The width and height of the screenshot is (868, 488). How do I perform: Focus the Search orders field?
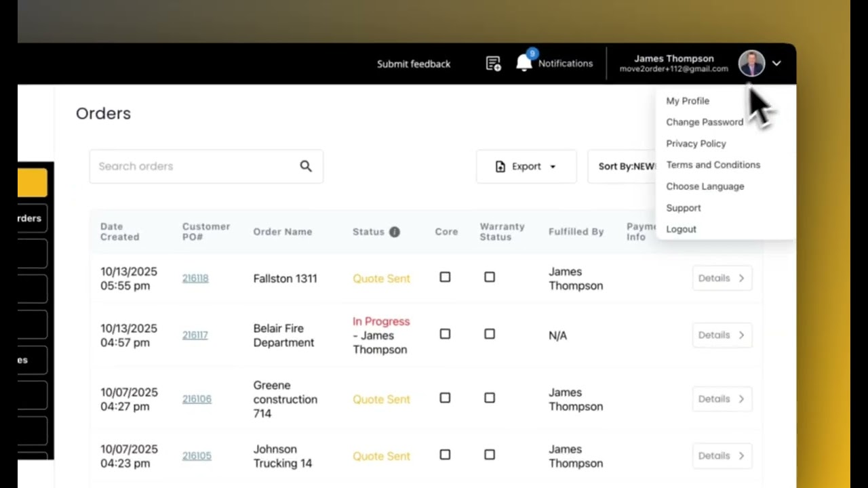coord(193,167)
